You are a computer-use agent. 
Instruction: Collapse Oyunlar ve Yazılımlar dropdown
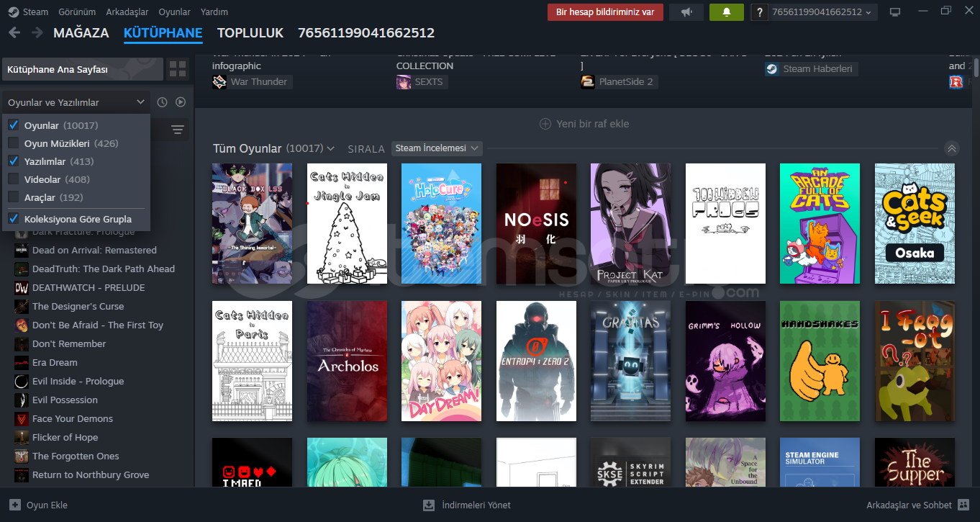[x=76, y=102]
